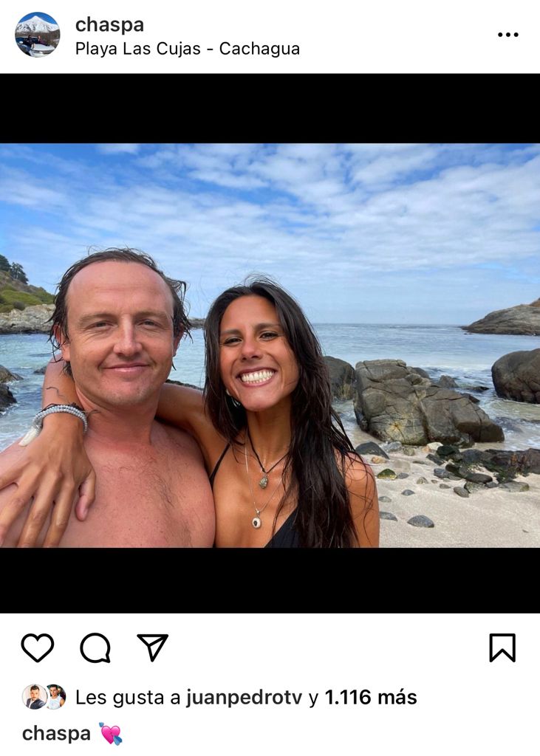Open comments with the speech bubble icon
Screen dimensions: 540x756
(95, 647)
